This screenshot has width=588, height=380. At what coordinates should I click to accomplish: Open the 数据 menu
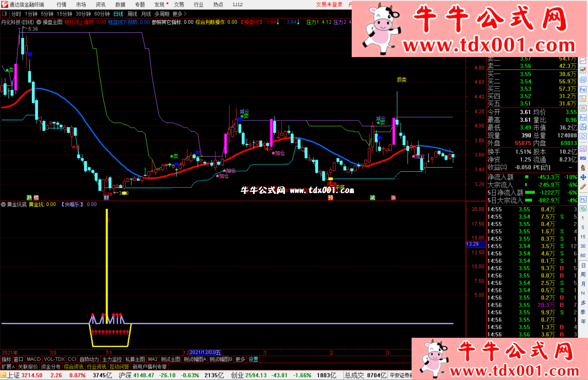point(120,5)
